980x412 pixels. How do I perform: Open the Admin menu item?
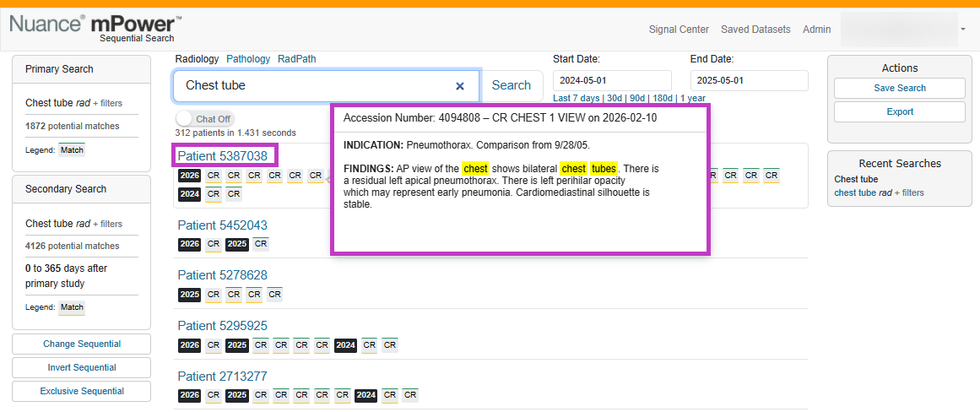click(817, 30)
